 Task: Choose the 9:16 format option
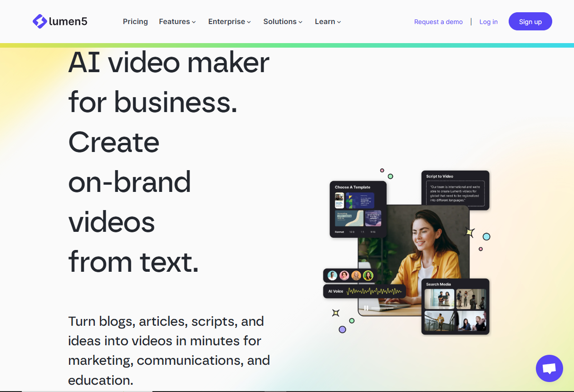click(x=373, y=232)
